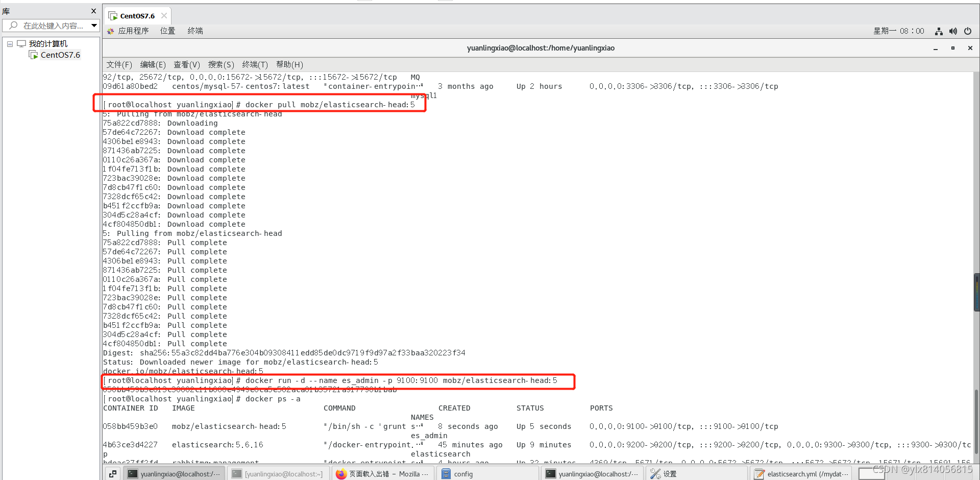Click the show-desktop icon in taskbar
This screenshot has width=980, height=480.
click(113, 474)
